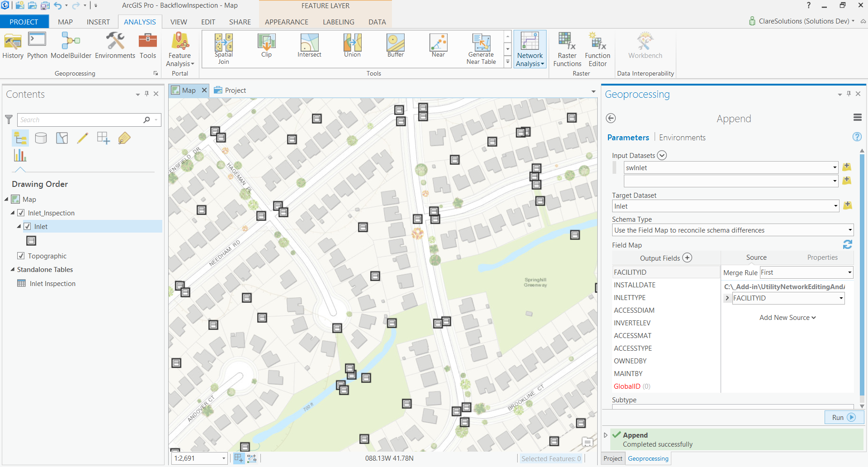Viewport: 868px width, 467px height.
Task: Select the Union tool
Action: (x=352, y=46)
